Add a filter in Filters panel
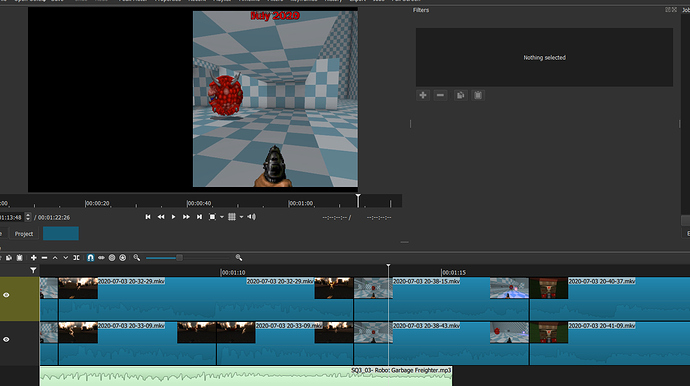 click(423, 95)
